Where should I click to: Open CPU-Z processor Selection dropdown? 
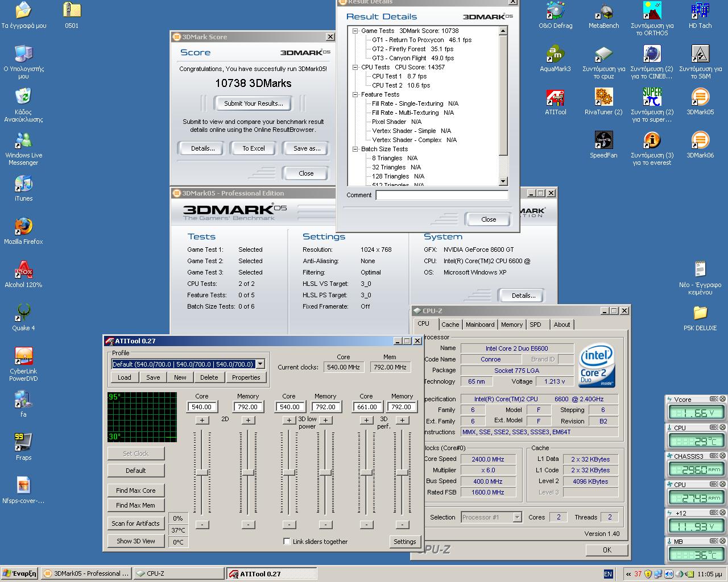(x=517, y=517)
